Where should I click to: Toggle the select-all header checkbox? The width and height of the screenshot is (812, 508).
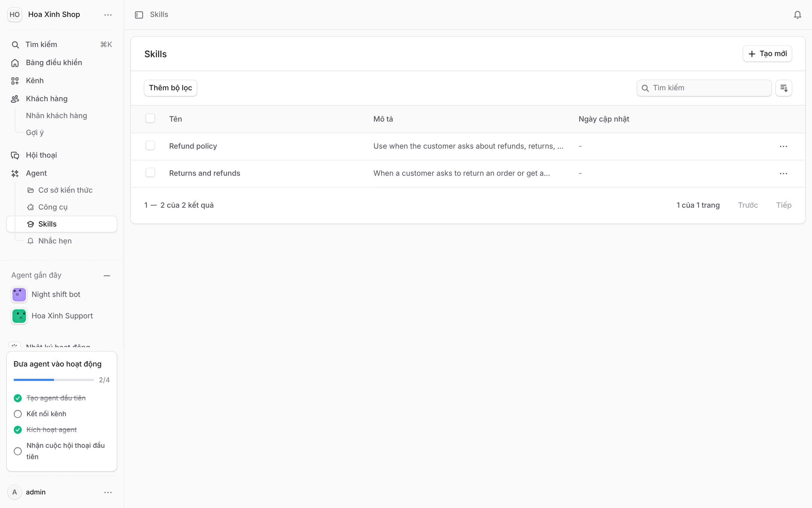coord(150,119)
